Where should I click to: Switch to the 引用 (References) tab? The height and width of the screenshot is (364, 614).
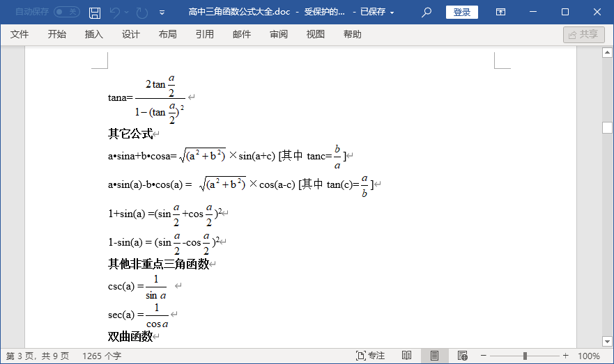pyautogui.click(x=205, y=35)
